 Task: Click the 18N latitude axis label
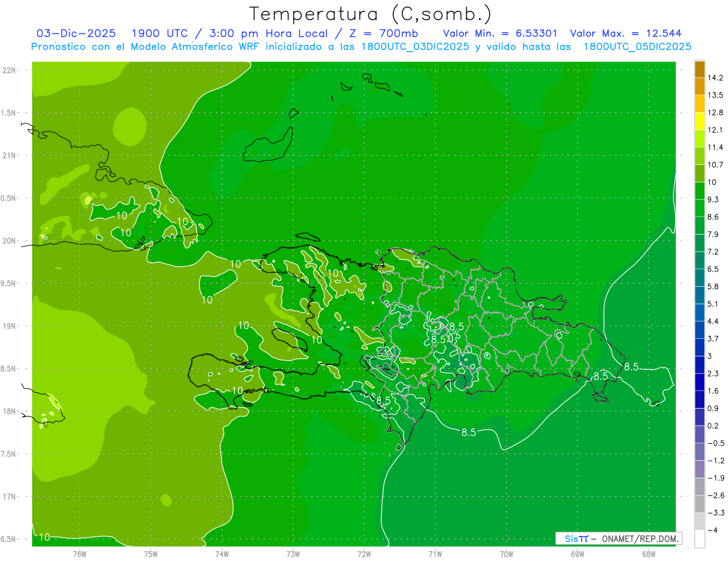click(x=10, y=411)
